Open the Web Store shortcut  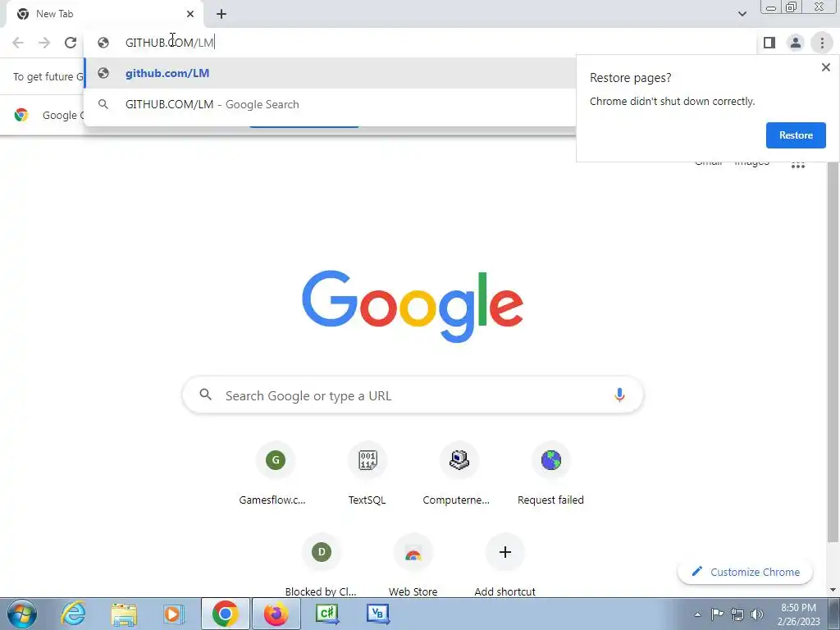tap(413, 565)
